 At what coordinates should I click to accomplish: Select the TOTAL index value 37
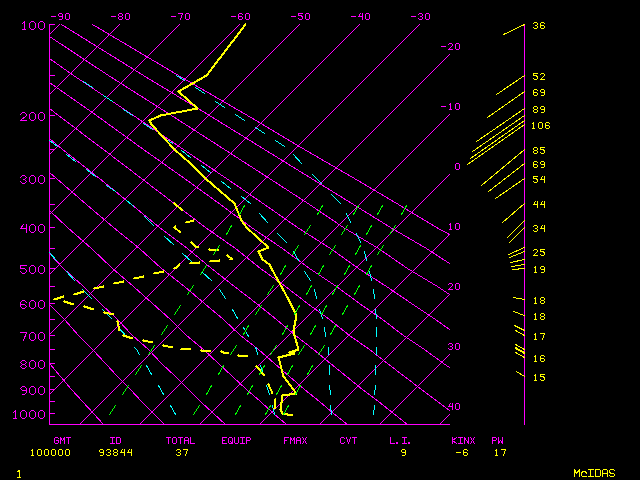(x=183, y=452)
